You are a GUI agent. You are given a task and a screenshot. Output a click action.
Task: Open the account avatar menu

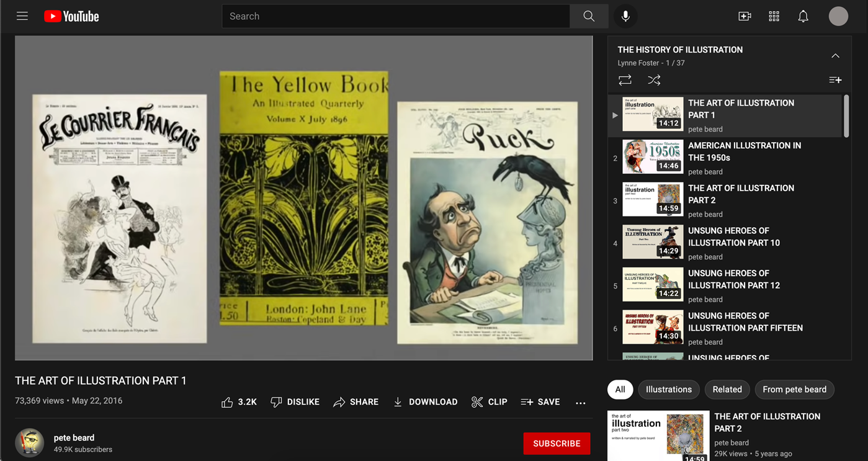tap(838, 16)
